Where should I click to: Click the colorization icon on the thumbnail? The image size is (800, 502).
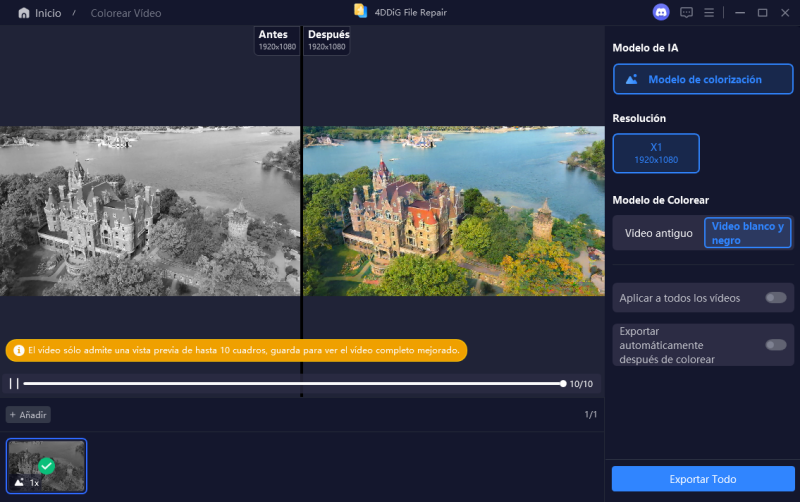click(19, 482)
